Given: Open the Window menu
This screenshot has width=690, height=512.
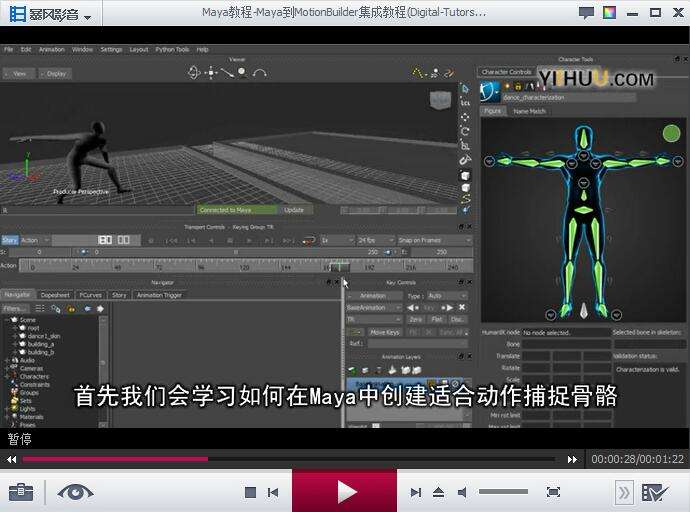Looking at the screenshot, I should point(82,49).
